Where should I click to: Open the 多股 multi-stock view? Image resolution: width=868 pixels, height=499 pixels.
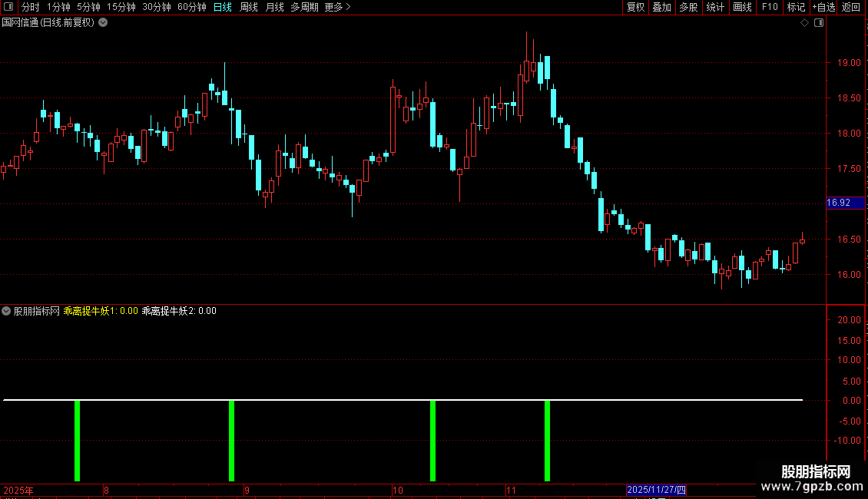tap(688, 7)
